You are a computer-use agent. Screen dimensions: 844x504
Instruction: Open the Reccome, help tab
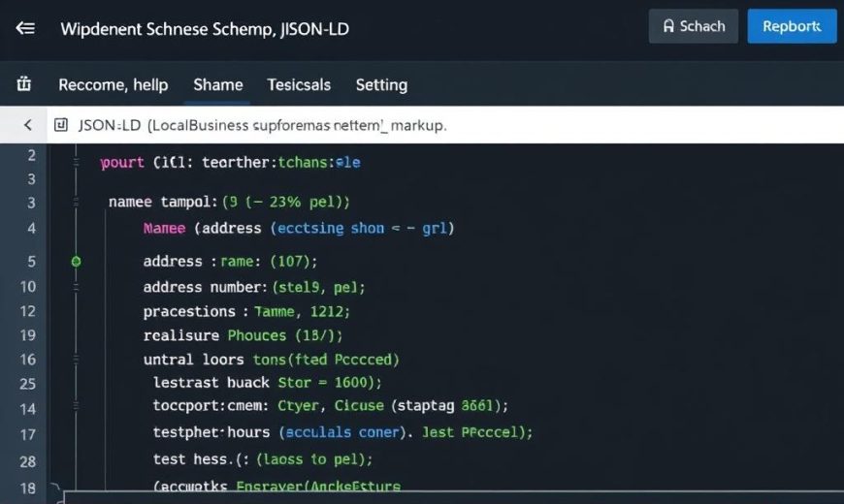pos(113,84)
